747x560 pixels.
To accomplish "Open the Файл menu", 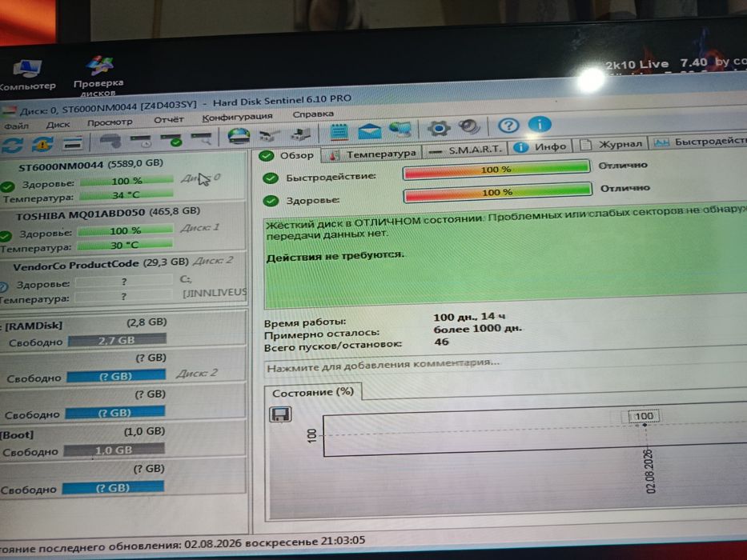I will [x=16, y=126].
